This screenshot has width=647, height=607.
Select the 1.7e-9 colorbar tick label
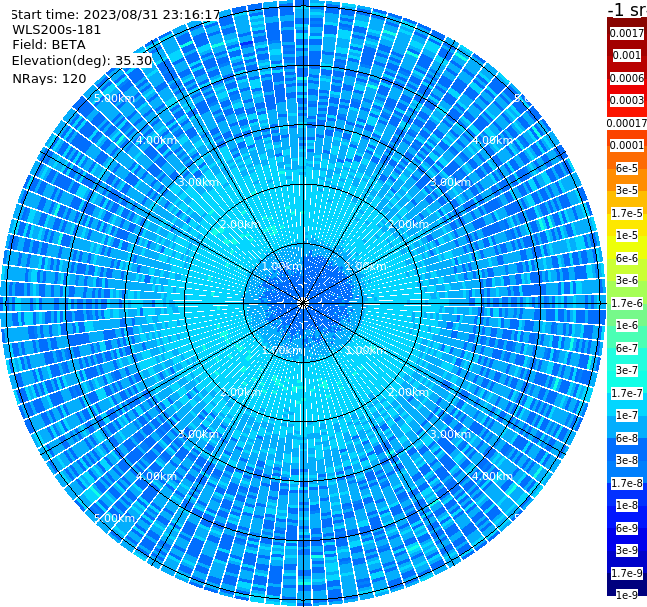pos(627,573)
